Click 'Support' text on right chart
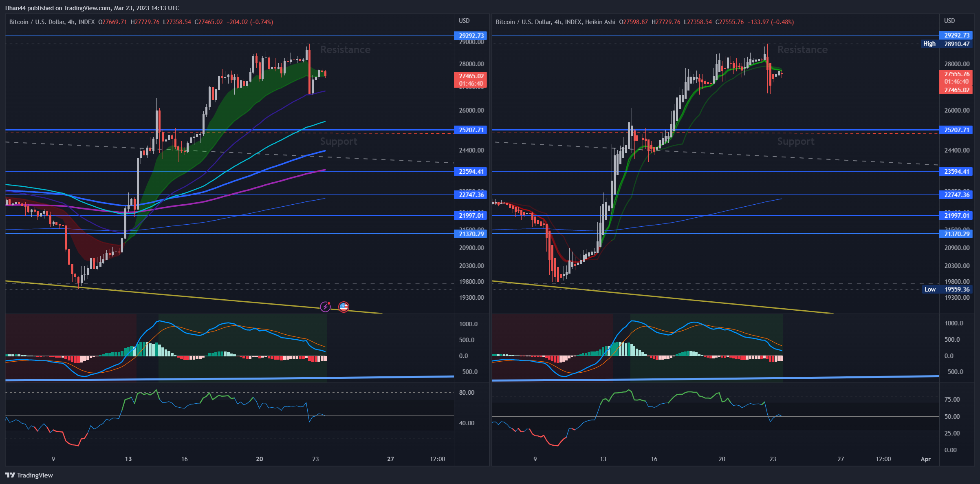 click(x=796, y=141)
